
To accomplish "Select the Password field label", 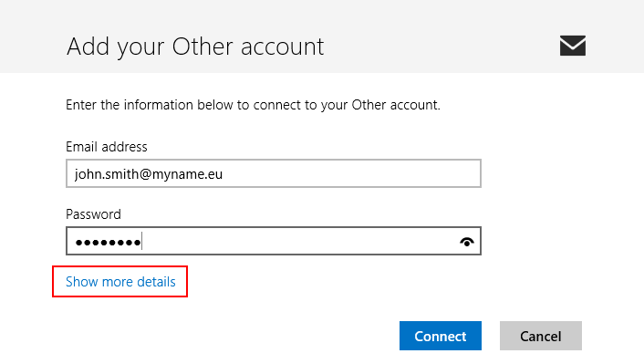I will (x=93, y=214).
